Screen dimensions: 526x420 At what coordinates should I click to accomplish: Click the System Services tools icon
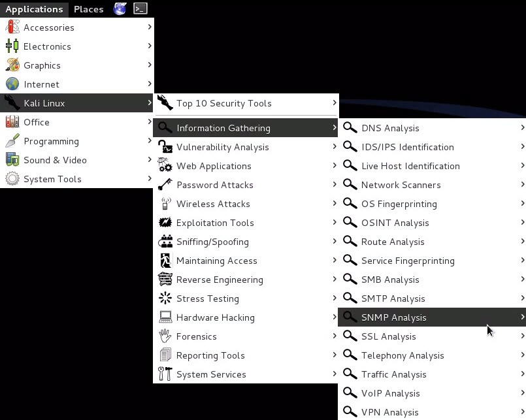pyautogui.click(x=165, y=374)
